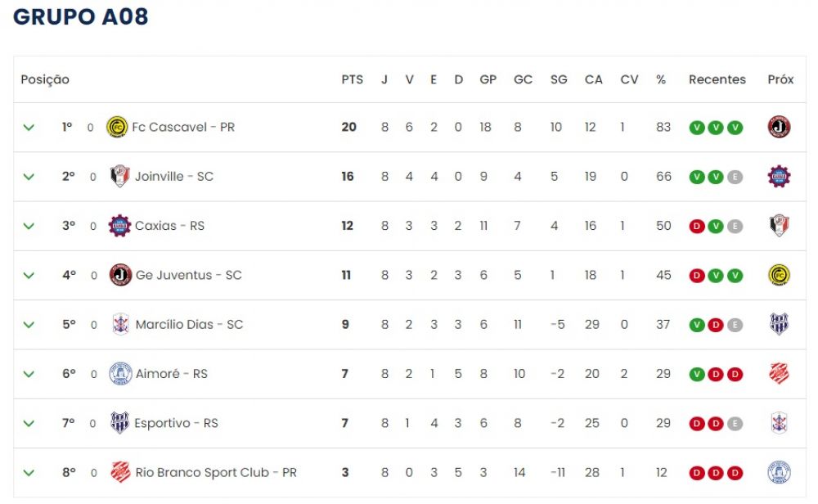Click Caxias crest beside team name
The height and width of the screenshot is (504, 818).
coord(119,226)
